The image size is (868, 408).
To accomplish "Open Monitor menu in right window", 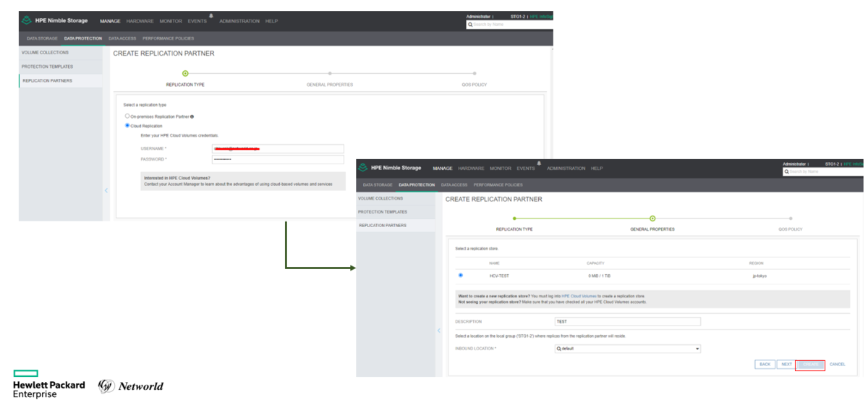I will pyautogui.click(x=501, y=169).
